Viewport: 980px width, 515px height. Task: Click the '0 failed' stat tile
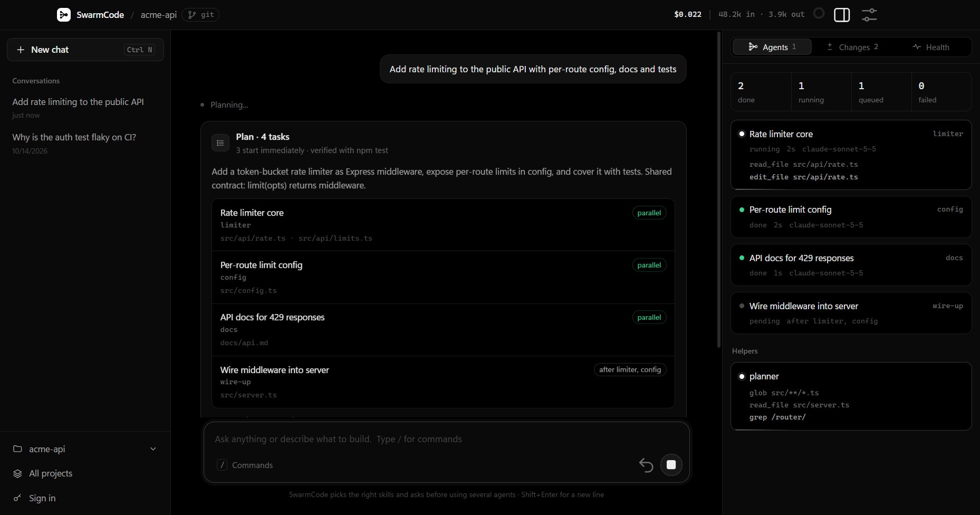pyautogui.click(x=941, y=92)
